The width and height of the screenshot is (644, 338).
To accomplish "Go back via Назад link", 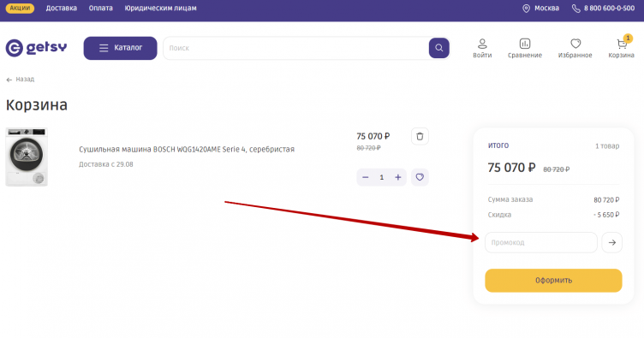I will point(21,80).
